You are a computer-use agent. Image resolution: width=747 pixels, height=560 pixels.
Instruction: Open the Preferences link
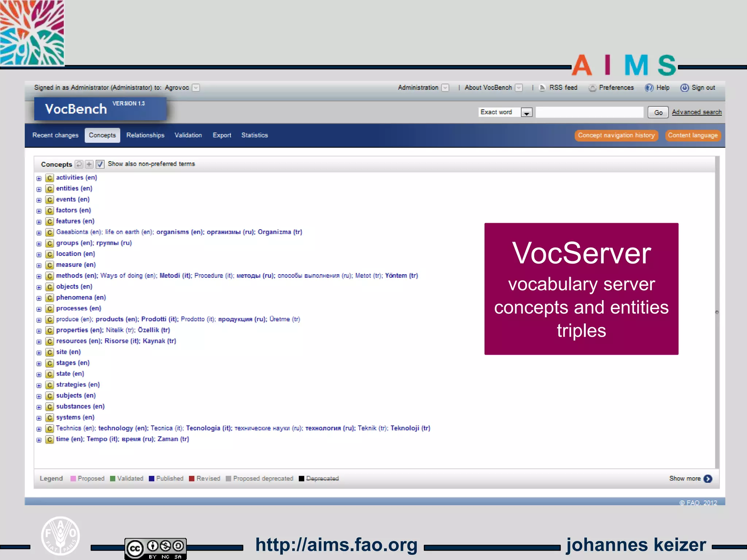(616, 88)
